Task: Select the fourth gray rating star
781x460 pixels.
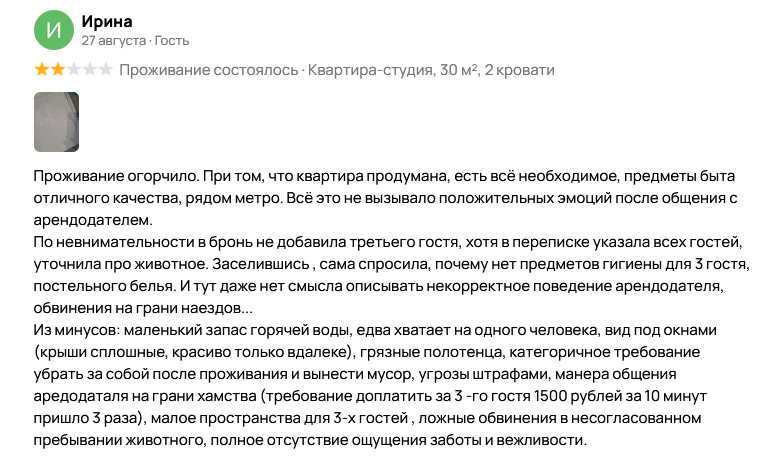Action: [88, 70]
